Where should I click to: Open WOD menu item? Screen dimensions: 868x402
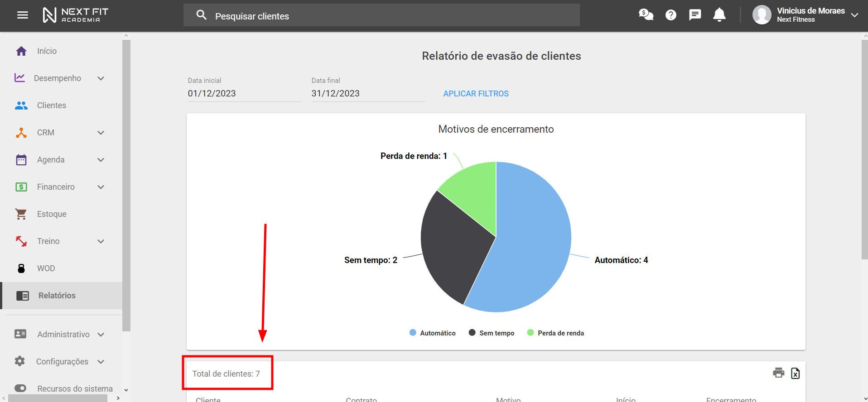pyautogui.click(x=61, y=268)
